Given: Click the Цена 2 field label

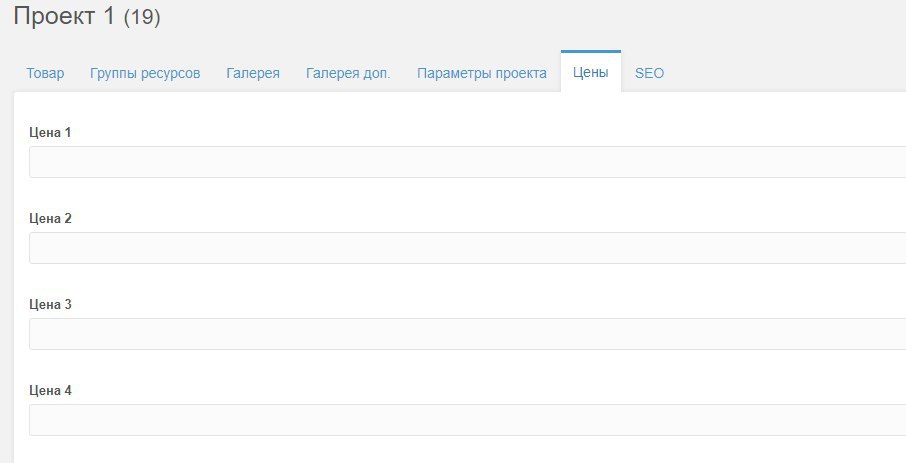Looking at the screenshot, I should [50, 218].
